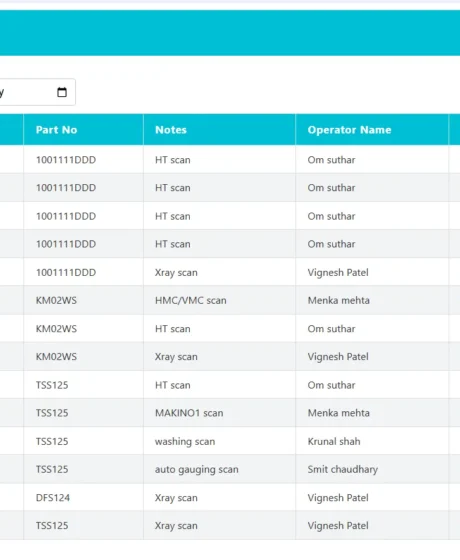The width and height of the screenshot is (460, 560).
Task: Select TSS125 in the auto gauging row
Action: 52,469
